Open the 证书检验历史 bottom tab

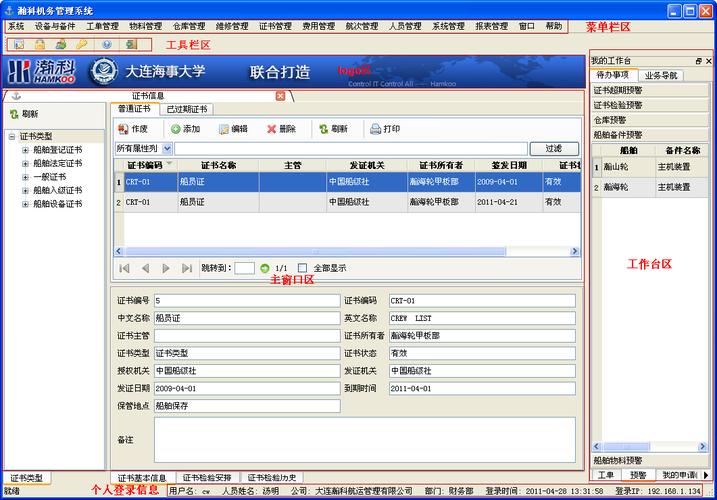(x=272, y=478)
